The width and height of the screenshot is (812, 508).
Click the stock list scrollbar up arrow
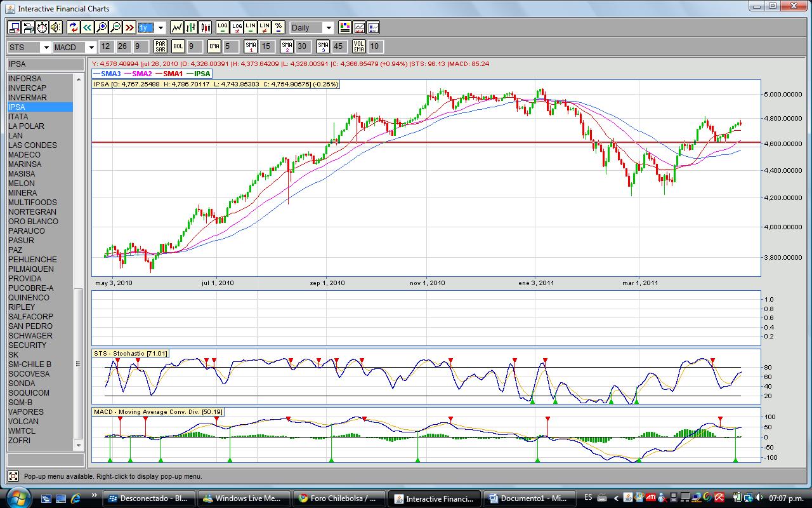click(x=79, y=79)
